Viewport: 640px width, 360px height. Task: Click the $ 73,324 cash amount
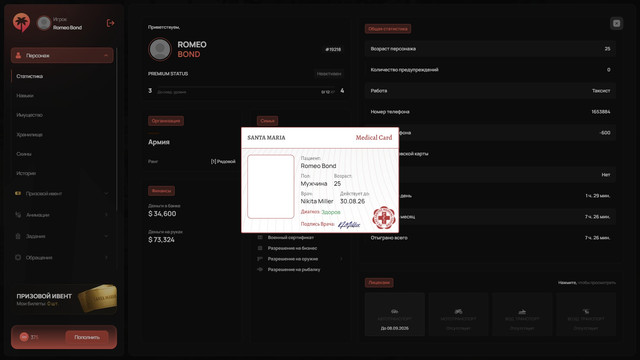(x=161, y=240)
